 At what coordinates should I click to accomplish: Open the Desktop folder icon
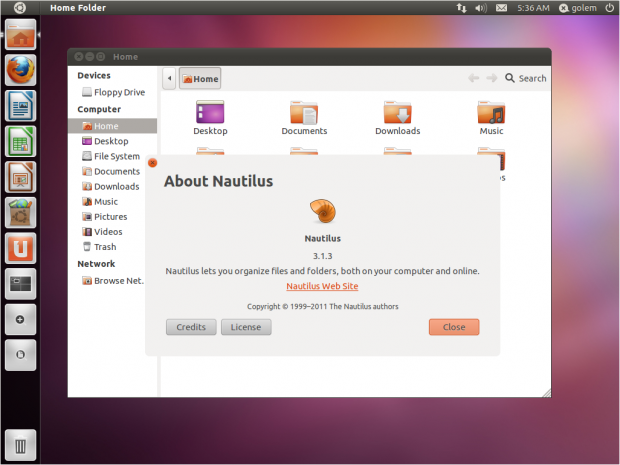(210, 118)
